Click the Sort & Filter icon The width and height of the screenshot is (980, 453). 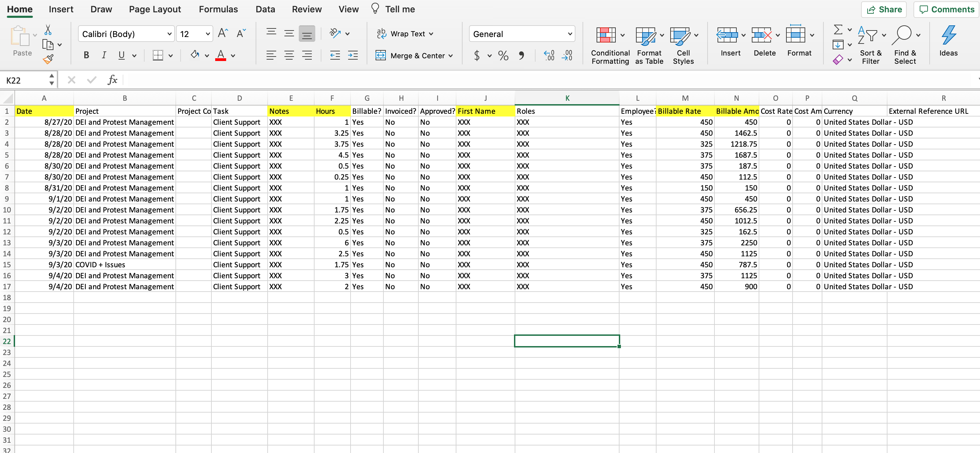coord(868,35)
